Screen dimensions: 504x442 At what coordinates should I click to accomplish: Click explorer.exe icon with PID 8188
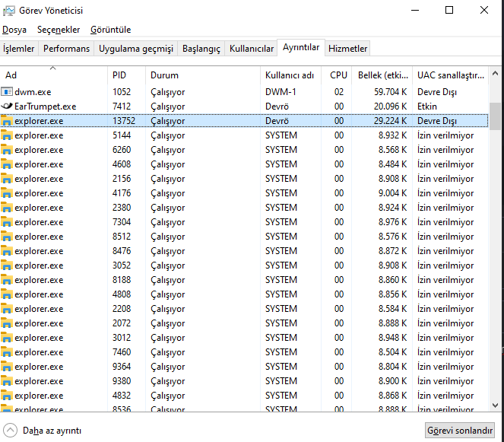tap(7, 280)
